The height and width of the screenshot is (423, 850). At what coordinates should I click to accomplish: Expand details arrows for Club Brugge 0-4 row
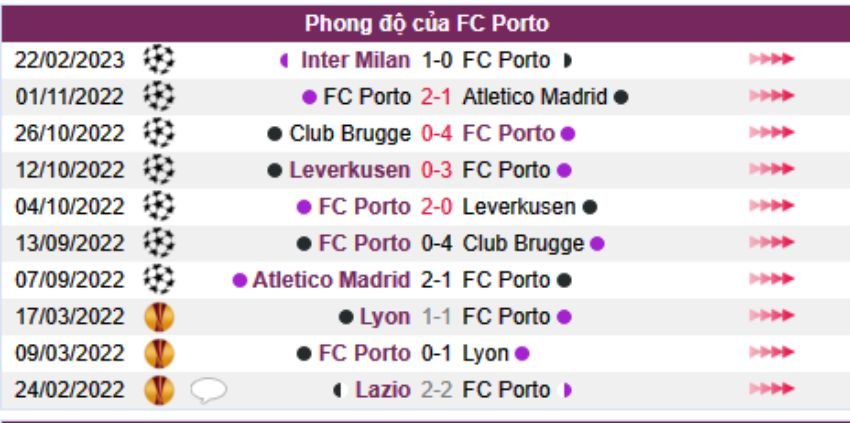point(771,133)
